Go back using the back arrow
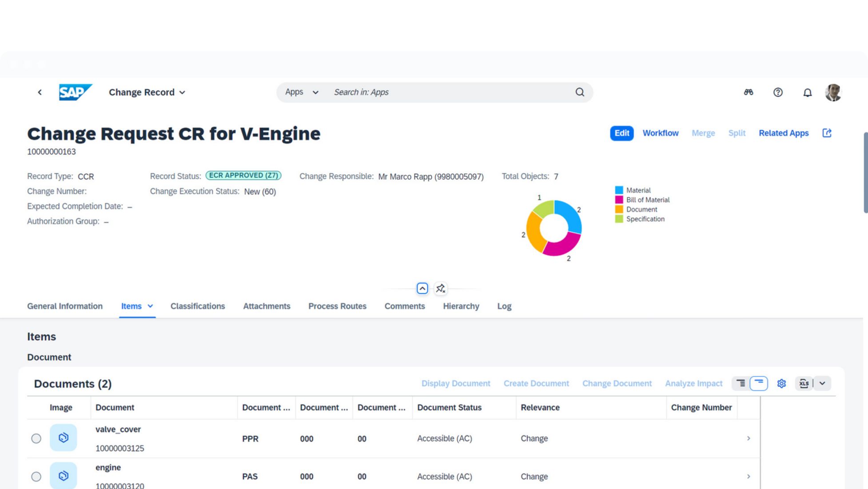 coord(40,92)
